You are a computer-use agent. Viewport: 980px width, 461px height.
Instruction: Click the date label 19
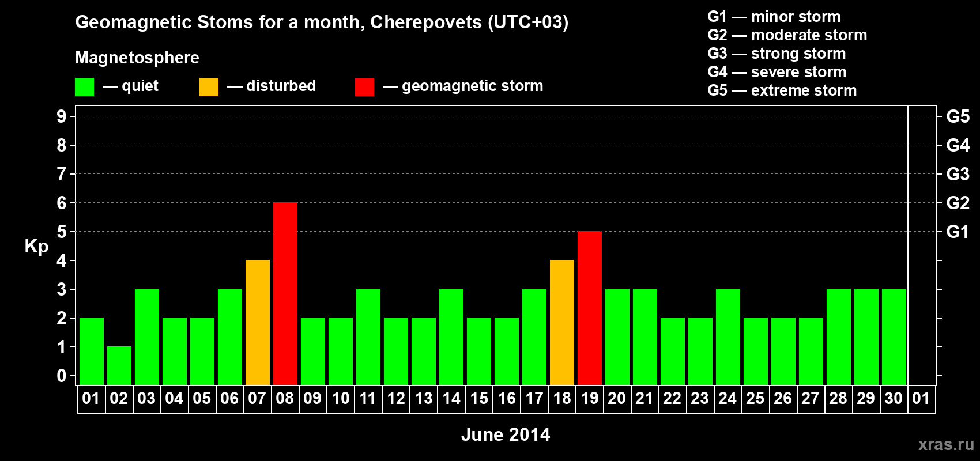[589, 399]
